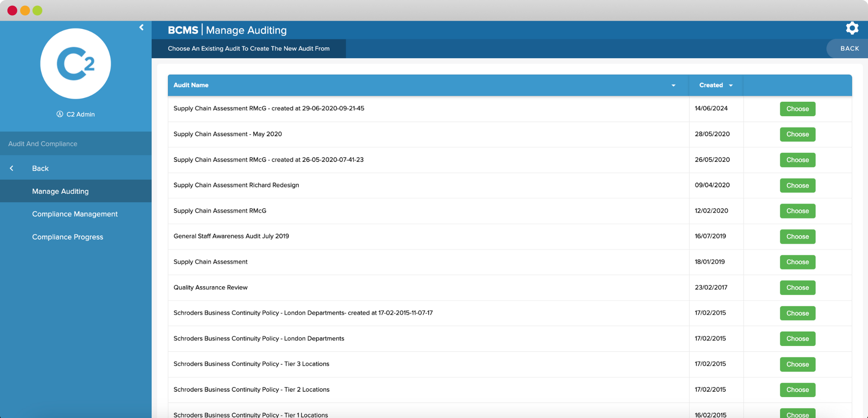Click the green traffic light button

[x=38, y=10]
